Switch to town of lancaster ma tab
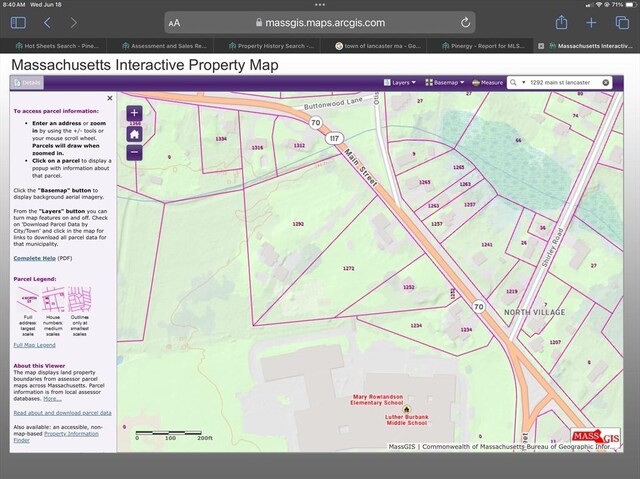The image size is (640, 479). [378, 46]
